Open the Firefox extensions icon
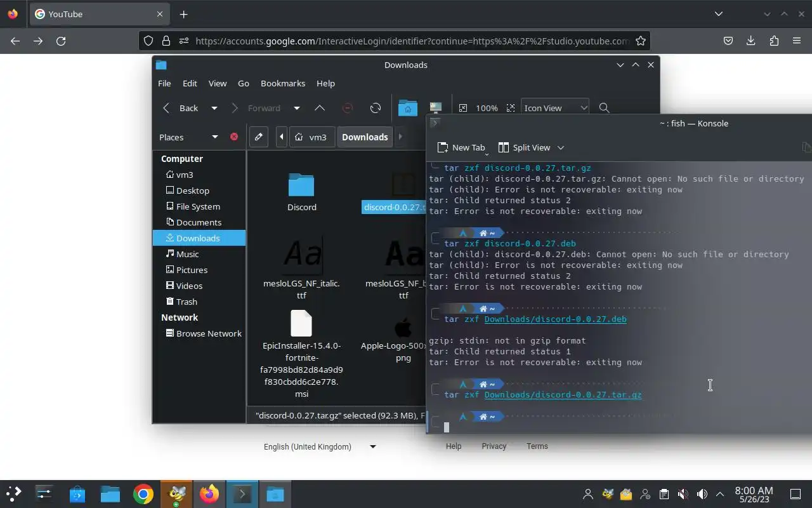This screenshot has height=508, width=812. coord(774,41)
